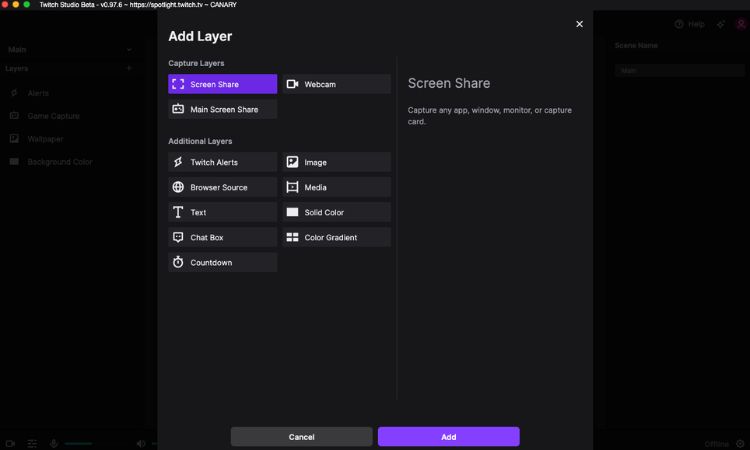This screenshot has height=450, width=750.
Task: Confirm with the purple Add button
Action: [449, 437]
